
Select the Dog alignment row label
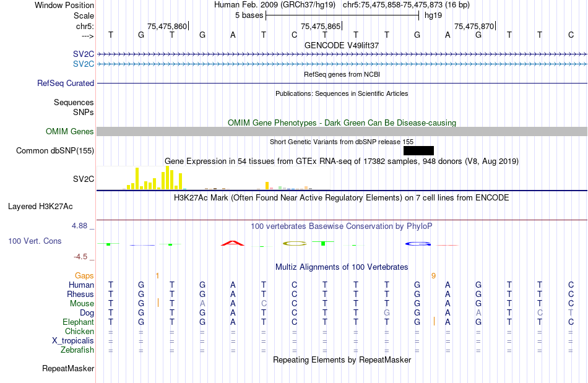point(87,313)
